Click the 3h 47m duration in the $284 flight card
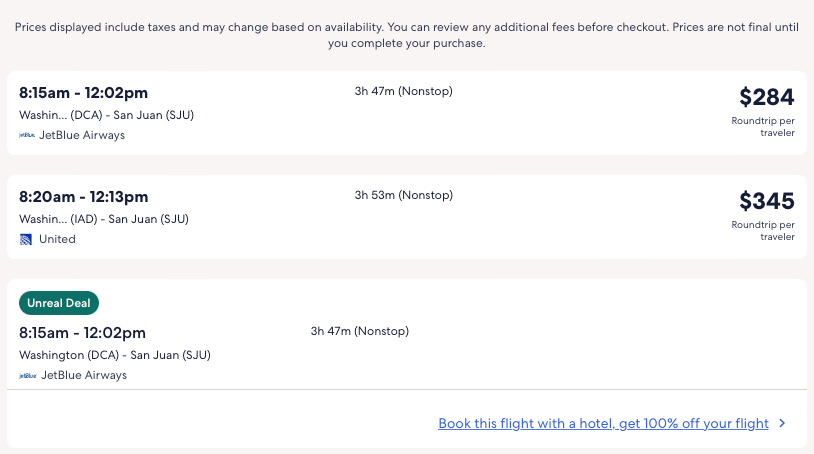The width and height of the screenshot is (814, 454). [403, 91]
